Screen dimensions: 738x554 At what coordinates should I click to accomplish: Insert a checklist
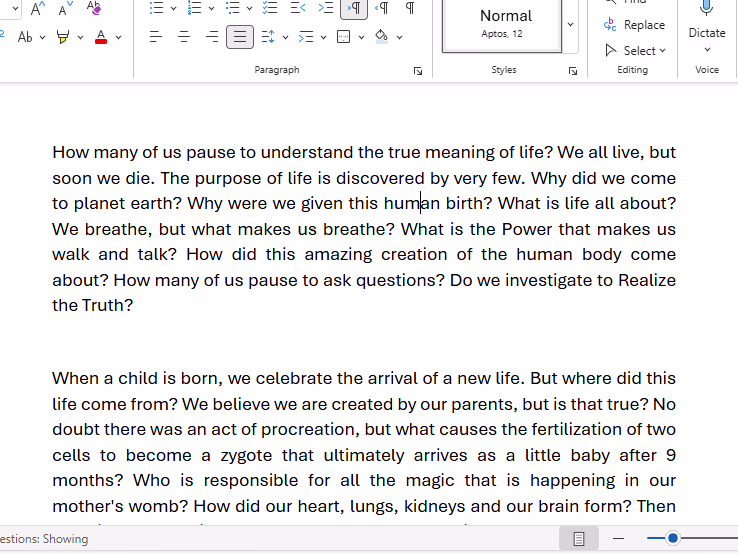pos(270,8)
